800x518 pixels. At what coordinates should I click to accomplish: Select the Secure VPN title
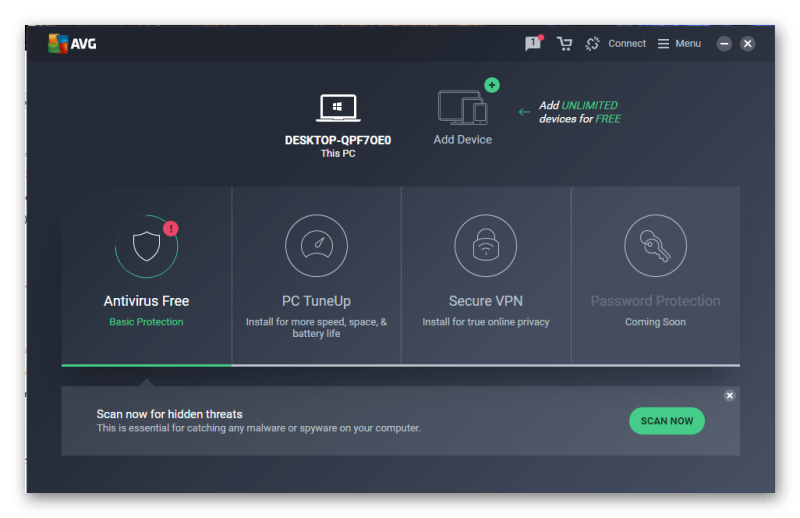pos(486,301)
